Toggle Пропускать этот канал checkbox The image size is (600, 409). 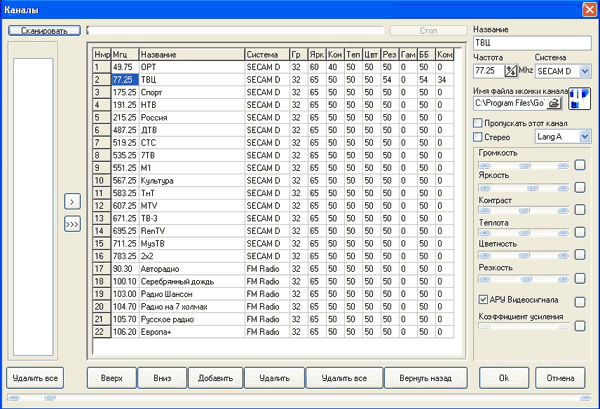pos(478,123)
